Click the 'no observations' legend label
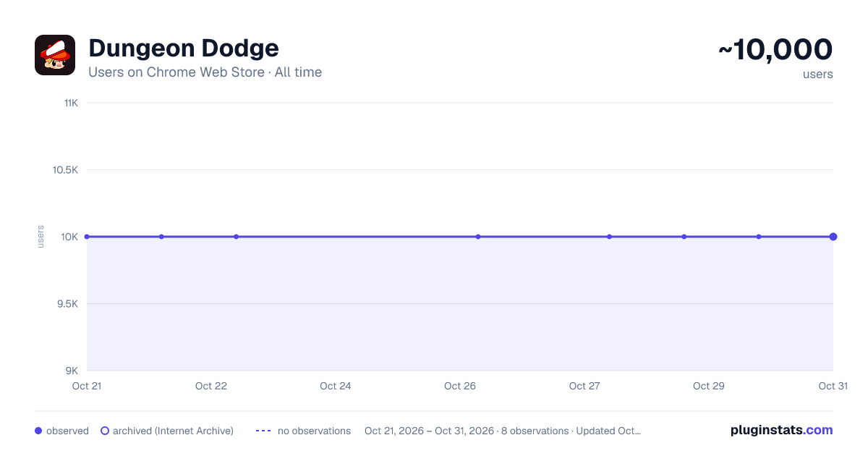This screenshot has height=456, width=868. [314, 431]
